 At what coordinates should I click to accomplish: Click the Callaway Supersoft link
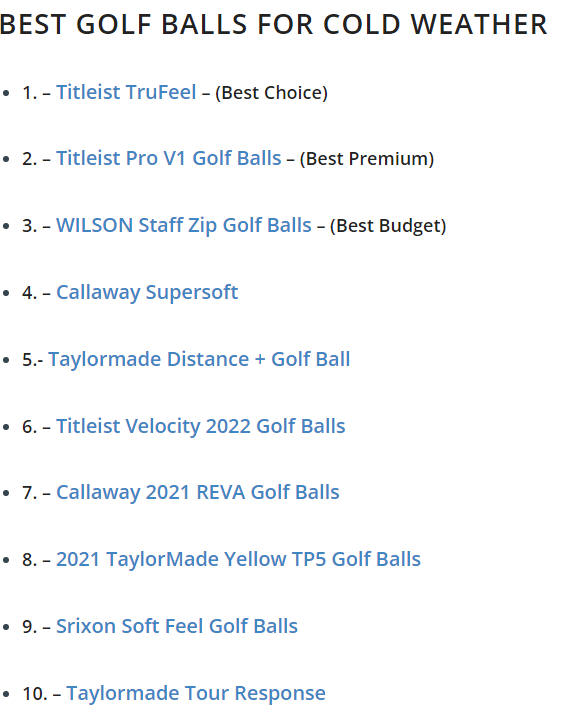click(147, 292)
